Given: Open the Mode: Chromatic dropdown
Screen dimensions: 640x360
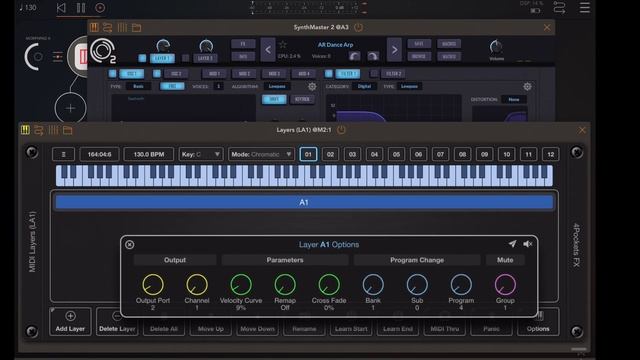Looking at the screenshot, I should 261,154.
